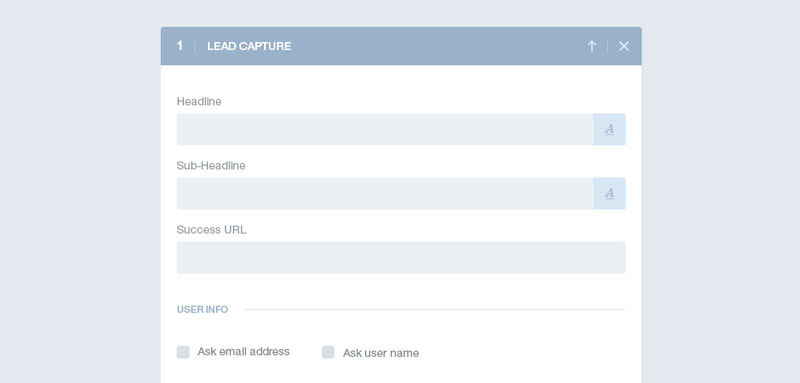Click the LEAD CAPTURE panel title
The width and height of the screenshot is (800, 383).
pos(249,46)
